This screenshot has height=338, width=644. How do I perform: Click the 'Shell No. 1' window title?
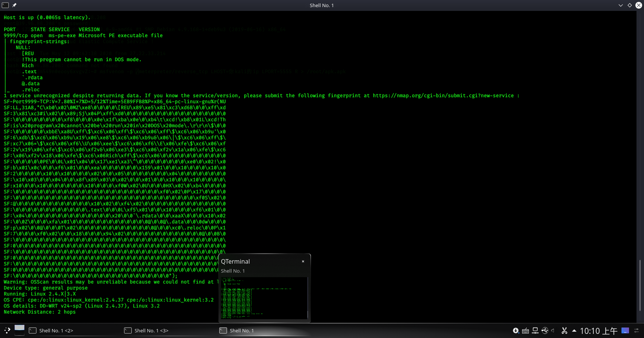click(322, 5)
